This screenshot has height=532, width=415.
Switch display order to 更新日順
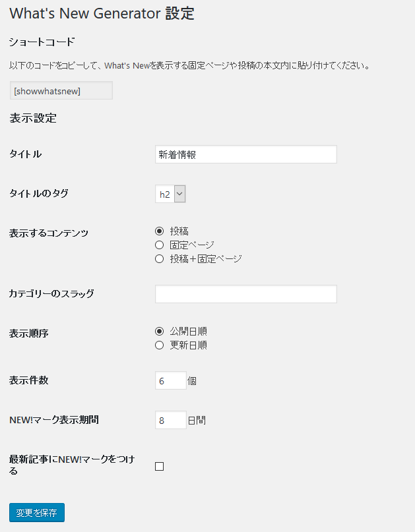pyautogui.click(x=159, y=345)
